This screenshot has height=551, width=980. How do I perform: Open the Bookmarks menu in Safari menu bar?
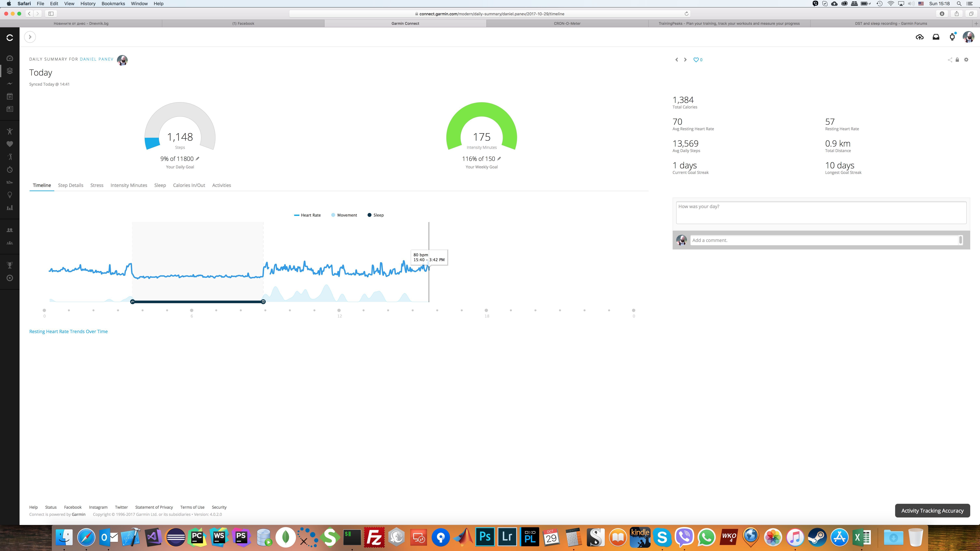point(113,3)
